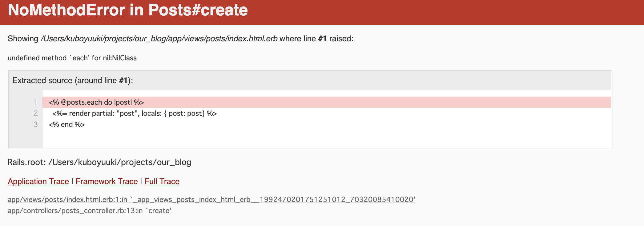The height and width of the screenshot is (226, 644).
Task: Open the Framework Trace view
Action: coord(107,181)
